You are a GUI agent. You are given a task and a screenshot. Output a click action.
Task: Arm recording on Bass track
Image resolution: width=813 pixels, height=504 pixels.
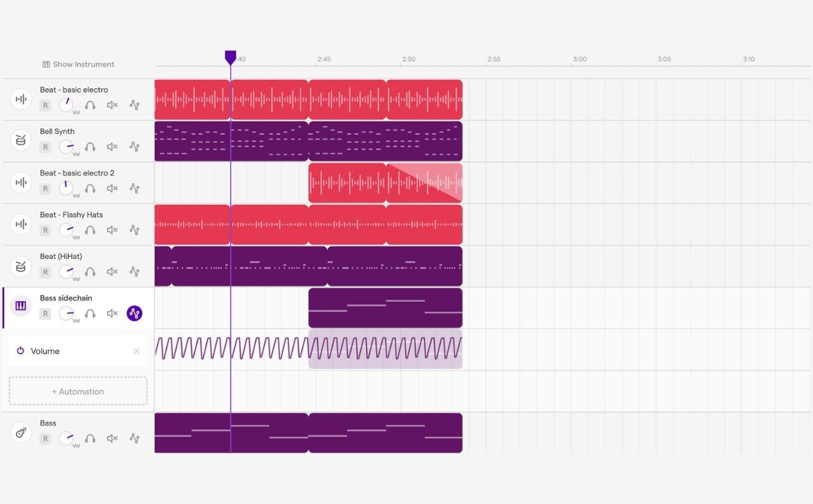tap(45, 439)
